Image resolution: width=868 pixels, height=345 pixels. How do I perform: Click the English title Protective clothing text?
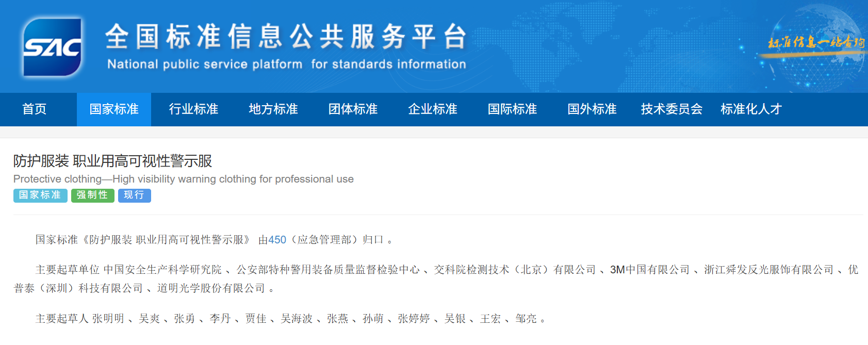pyautogui.click(x=183, y=179)
